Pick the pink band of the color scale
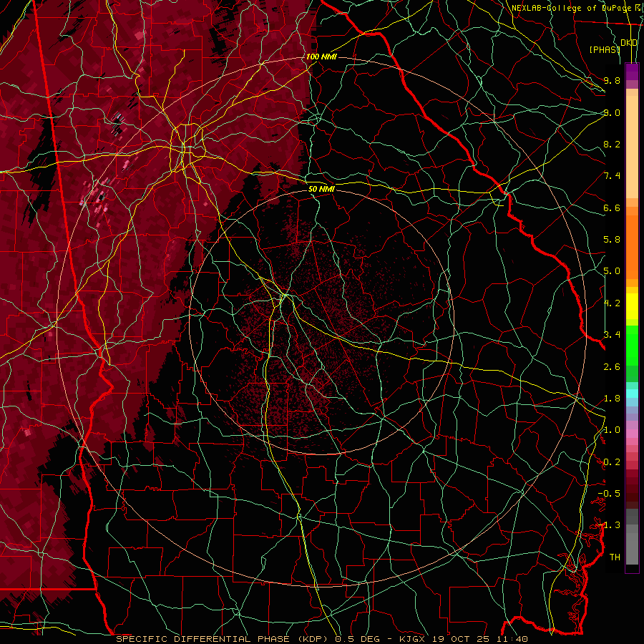Image resolution: width=644 pixels, height=644 pixels. [x=632, y=434]
